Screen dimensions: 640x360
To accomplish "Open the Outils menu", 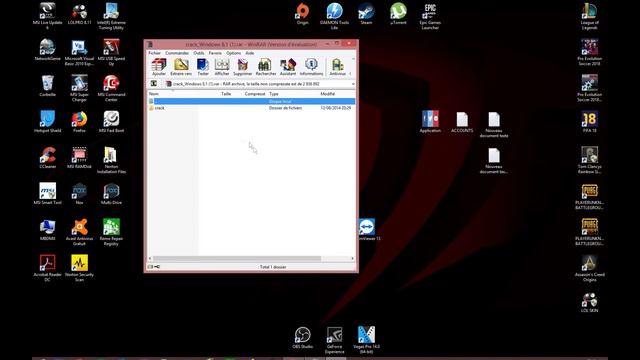I will tap(199, 53).
